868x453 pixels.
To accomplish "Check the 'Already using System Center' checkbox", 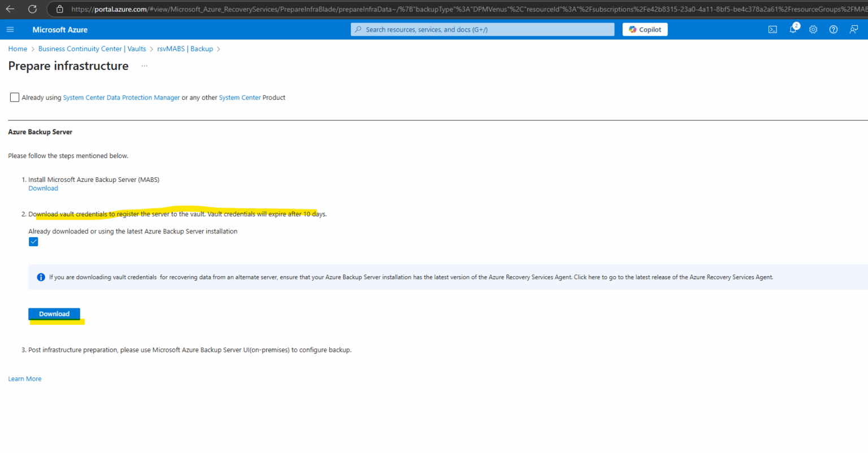I will (15, 97).
